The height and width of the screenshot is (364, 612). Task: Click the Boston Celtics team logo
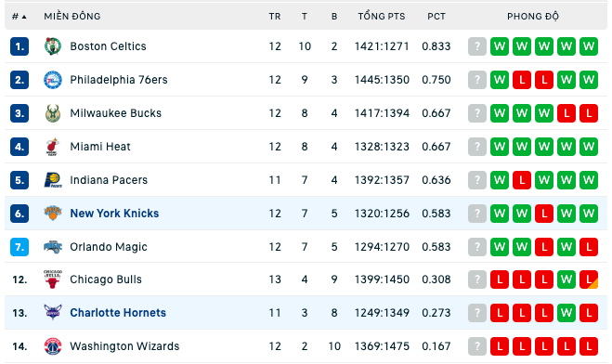coord(53,46)
